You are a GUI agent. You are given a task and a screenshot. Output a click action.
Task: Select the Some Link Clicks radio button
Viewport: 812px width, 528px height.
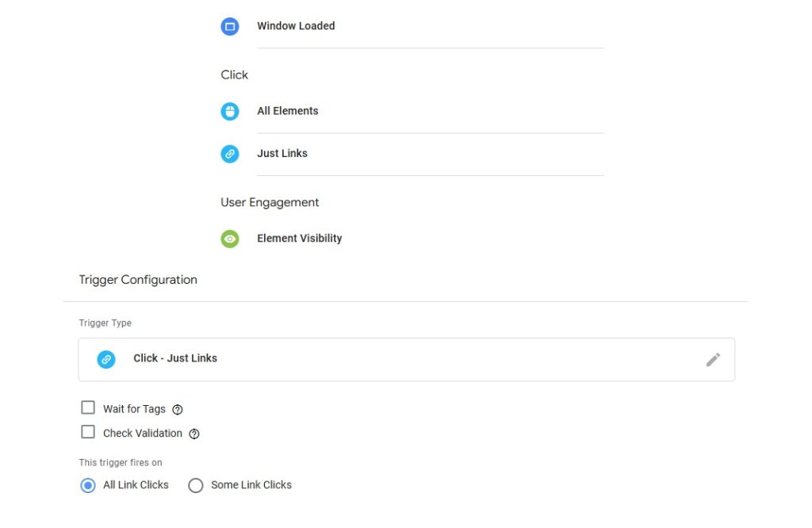click(x=196, y=484)
